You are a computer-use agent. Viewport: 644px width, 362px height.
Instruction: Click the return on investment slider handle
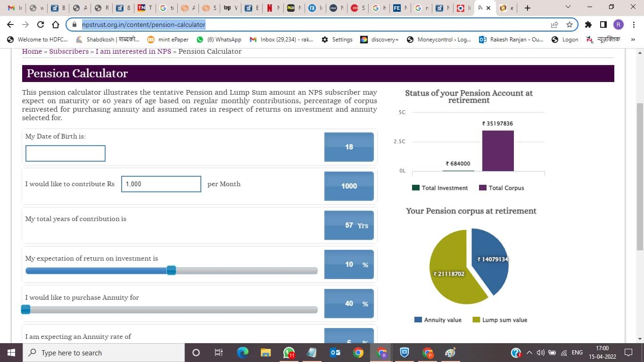click(171, 270)
